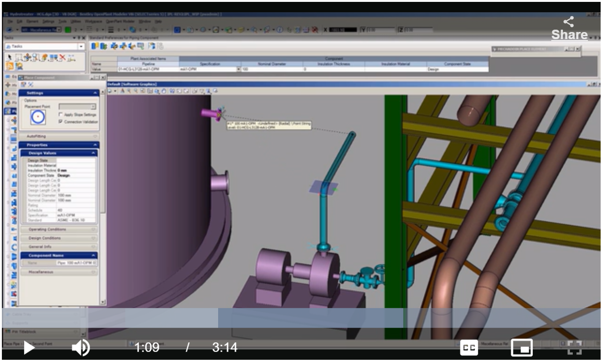The image size is (603, 364).
Task: Turn on closed captions
Action: pos(469,348)
